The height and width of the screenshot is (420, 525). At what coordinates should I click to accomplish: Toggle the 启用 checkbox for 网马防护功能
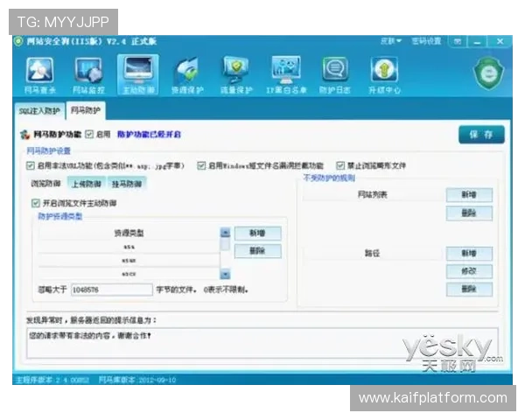point(89,134)
